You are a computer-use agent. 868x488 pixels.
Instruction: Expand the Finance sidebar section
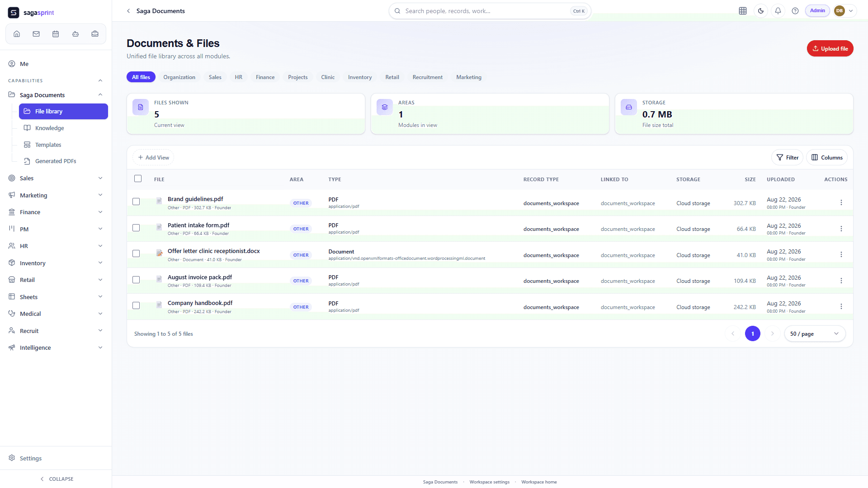(x=100, y=212)
